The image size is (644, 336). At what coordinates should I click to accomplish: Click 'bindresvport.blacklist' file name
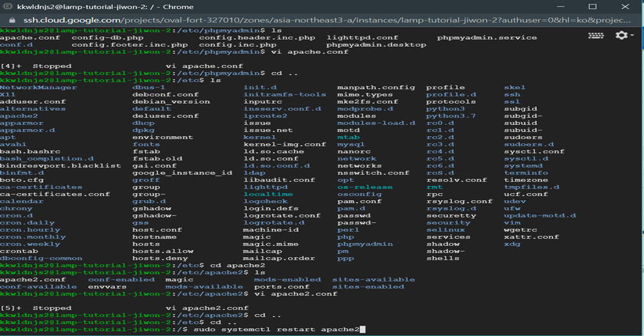(x=60, y=165)
